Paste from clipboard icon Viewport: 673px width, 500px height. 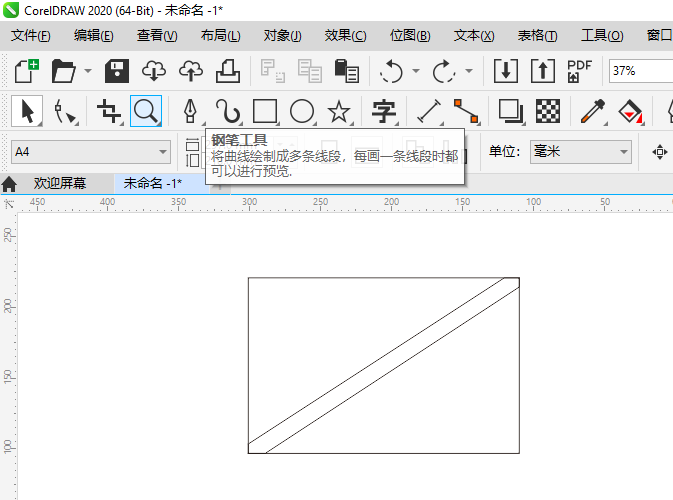tap(346, 71)
